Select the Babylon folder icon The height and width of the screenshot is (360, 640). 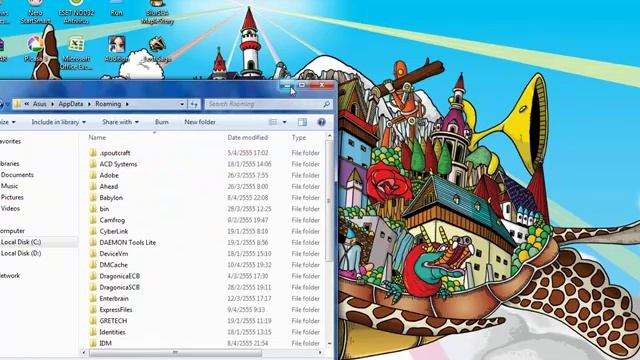[93, 198]
